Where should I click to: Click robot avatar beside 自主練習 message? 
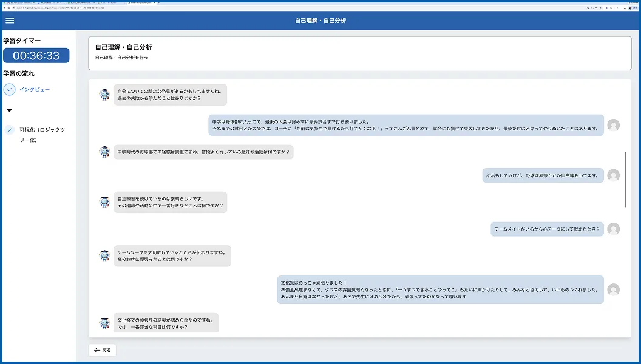[x=104, y=202]
